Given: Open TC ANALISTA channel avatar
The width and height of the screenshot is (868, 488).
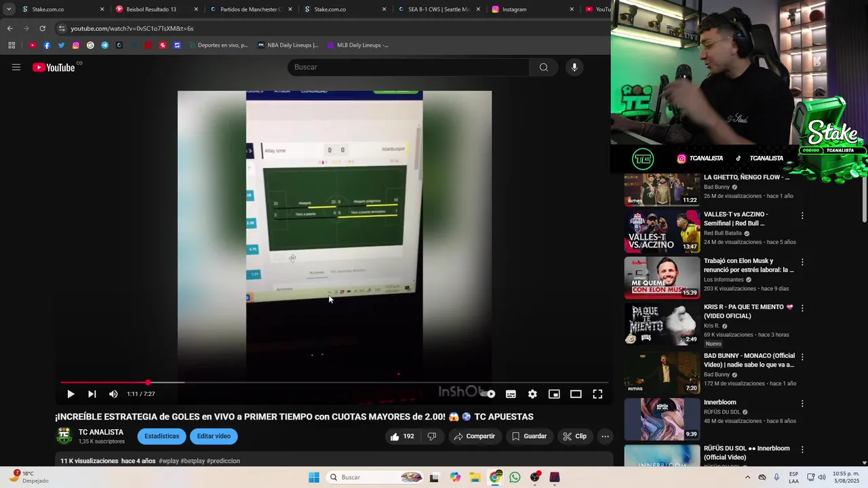Looking at the screenshot, I should 64,436.
